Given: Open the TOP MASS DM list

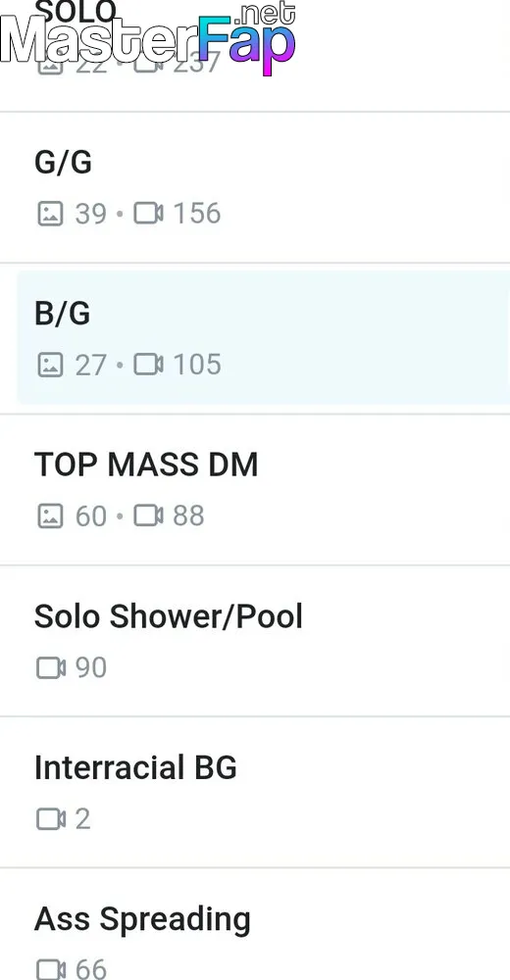Looking at the screenshot, I should (x=255, y=490).
